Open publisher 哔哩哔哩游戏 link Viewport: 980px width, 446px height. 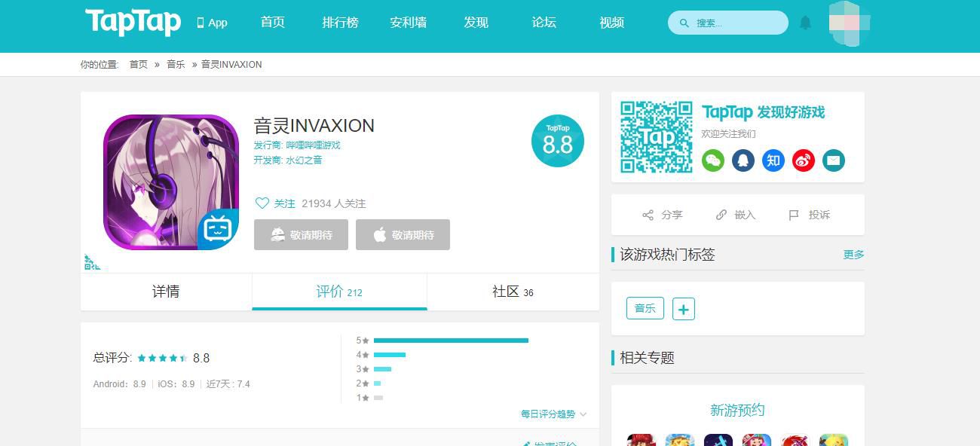pyautogui.click(x=314, y=145)
